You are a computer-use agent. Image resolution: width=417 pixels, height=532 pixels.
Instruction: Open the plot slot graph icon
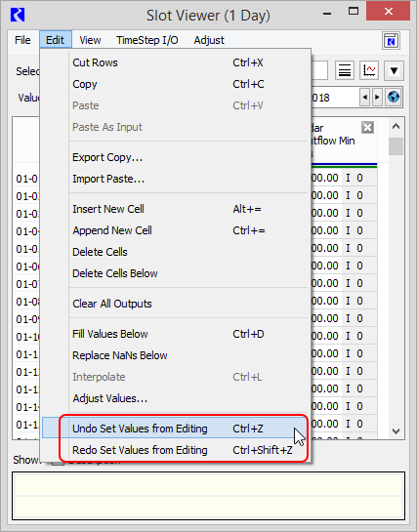point(369,70)
